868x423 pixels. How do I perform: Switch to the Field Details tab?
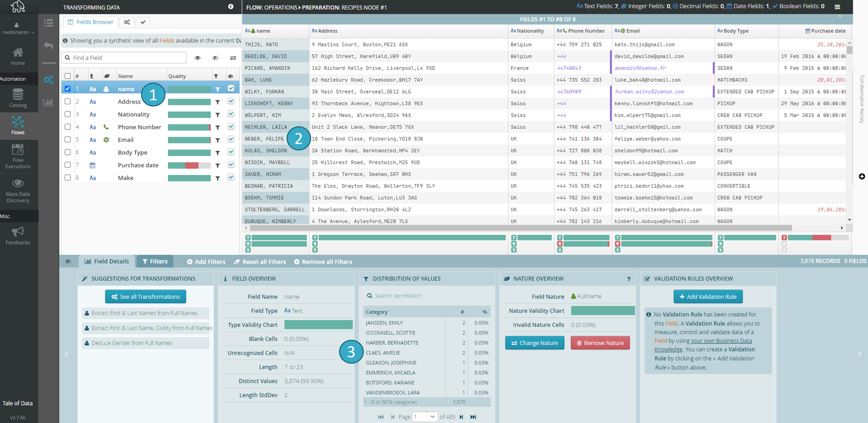point(106,262)
